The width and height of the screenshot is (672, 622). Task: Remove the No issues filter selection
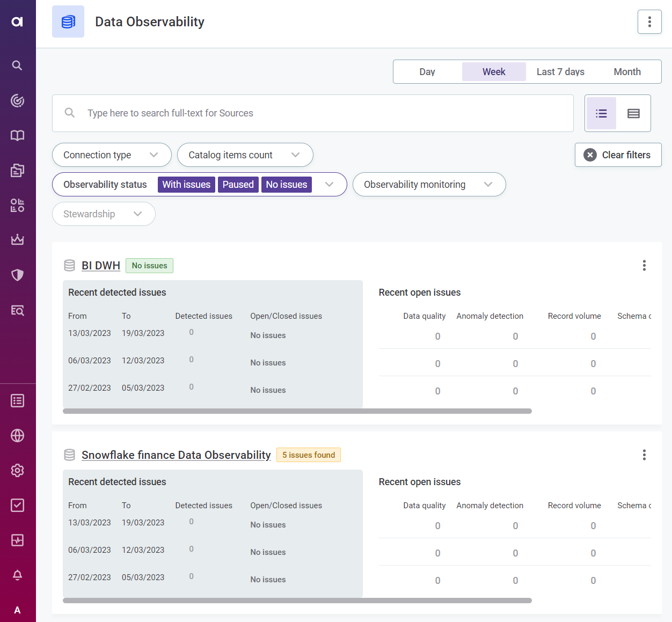tap(286, 184)
